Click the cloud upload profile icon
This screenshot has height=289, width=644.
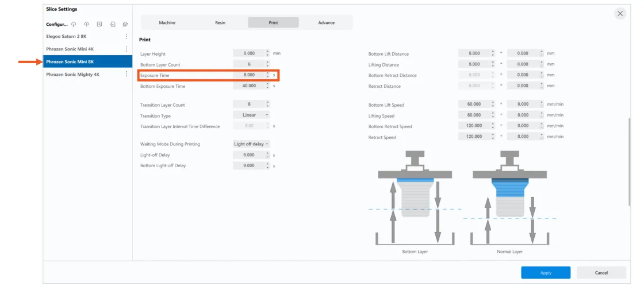pos(86,24)
